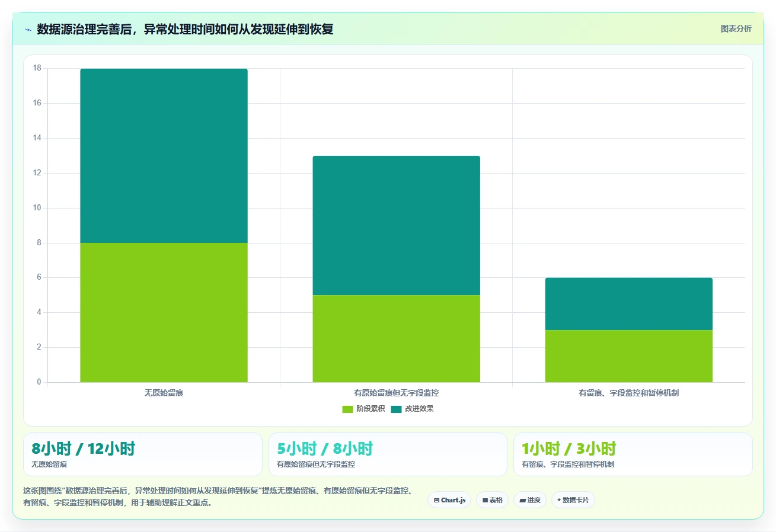Click 有原始留痕但无字段监控 caption in second card

[x=316, y=464]
